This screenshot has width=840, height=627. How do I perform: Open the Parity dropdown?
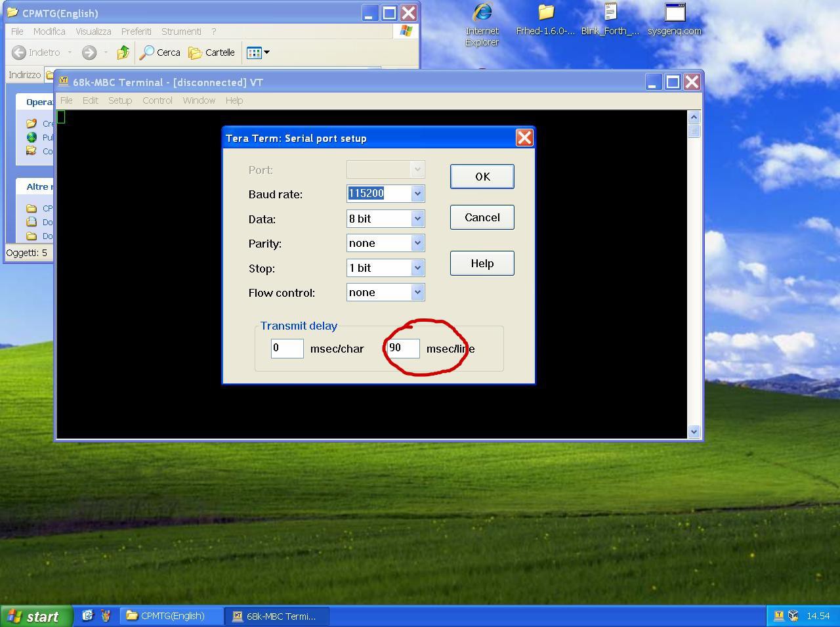click(417, 243)
